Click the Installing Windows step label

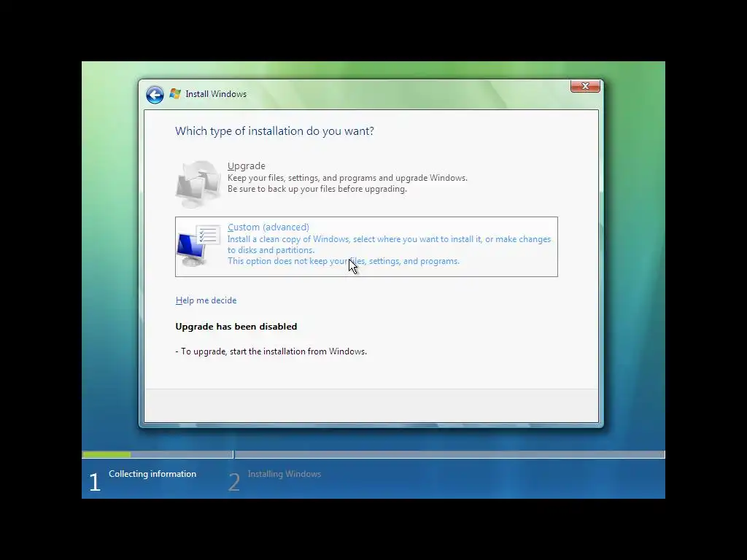pos(285,474)
